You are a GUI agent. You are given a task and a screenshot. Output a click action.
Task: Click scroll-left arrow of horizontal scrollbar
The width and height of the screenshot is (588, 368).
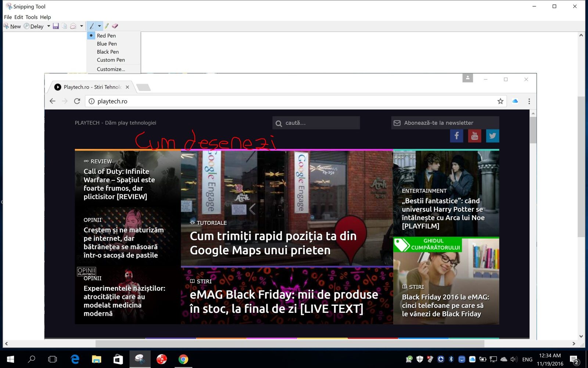point(6,344)
